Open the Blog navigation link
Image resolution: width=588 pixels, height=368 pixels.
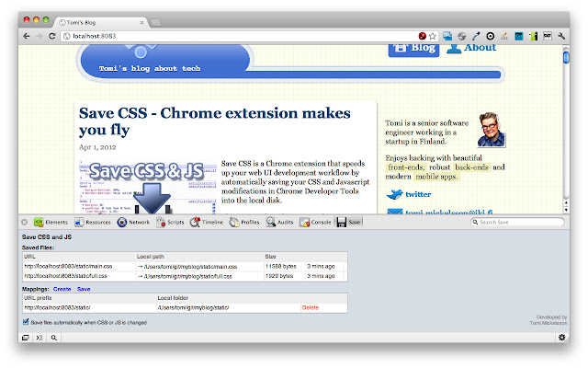(x=413, y=49)
